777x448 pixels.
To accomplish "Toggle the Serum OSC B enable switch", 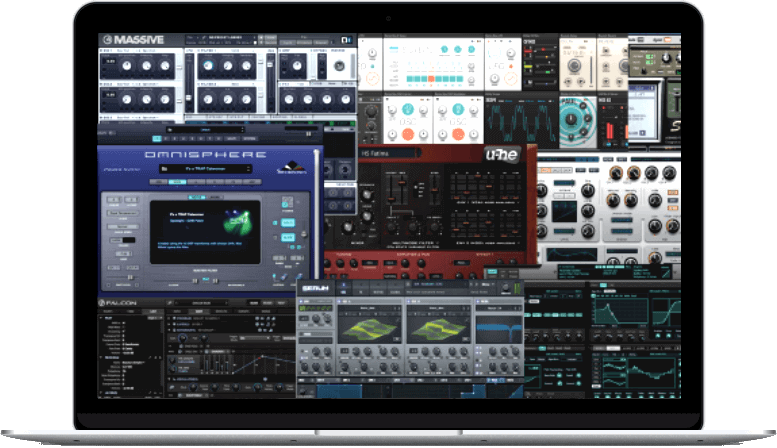I will (409, 301).
